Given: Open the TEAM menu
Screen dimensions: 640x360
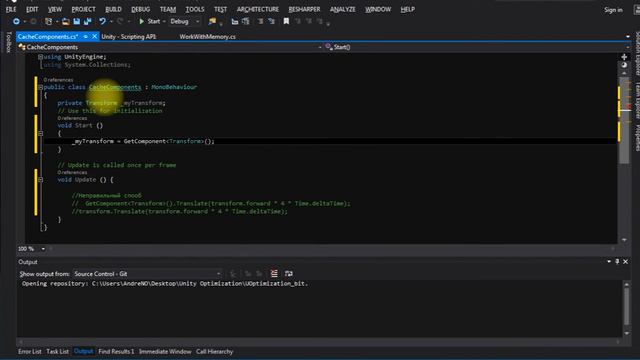Looking at the screenshot, I should (168, 9).
